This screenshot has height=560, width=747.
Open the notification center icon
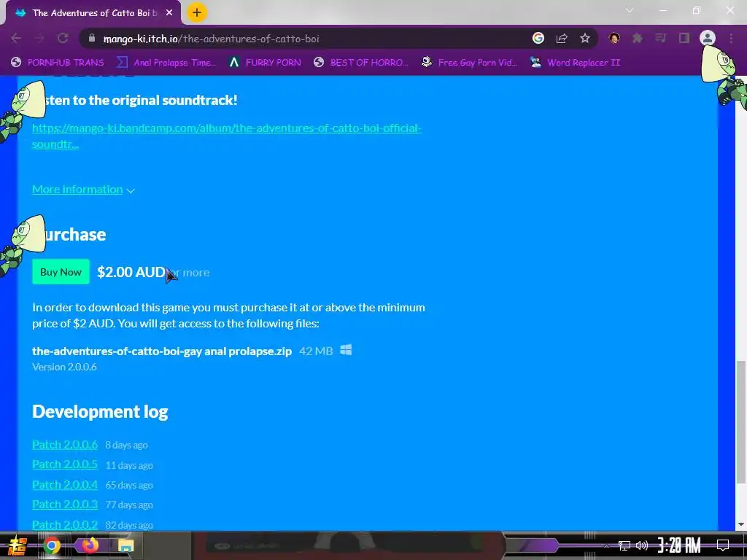coord(723,545)
